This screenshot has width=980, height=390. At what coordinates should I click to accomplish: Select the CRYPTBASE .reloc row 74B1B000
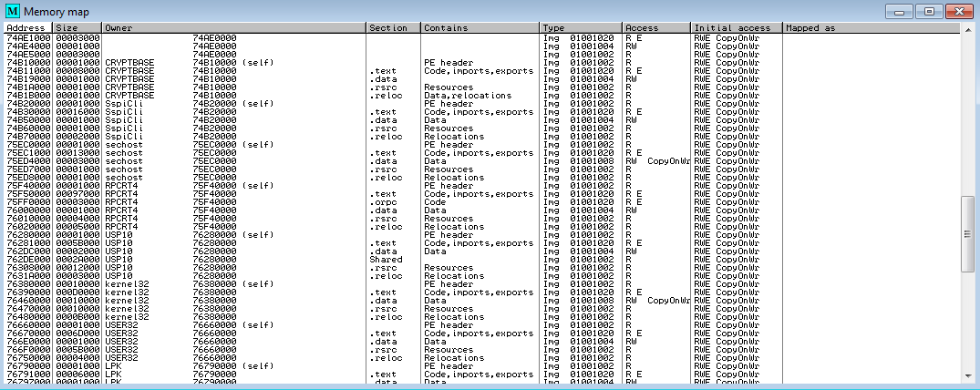click(x=482, y=96)
